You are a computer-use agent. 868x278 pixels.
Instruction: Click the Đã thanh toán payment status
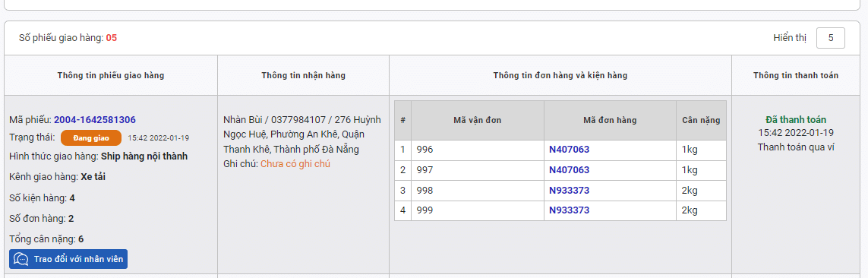(x=796, y=119)
